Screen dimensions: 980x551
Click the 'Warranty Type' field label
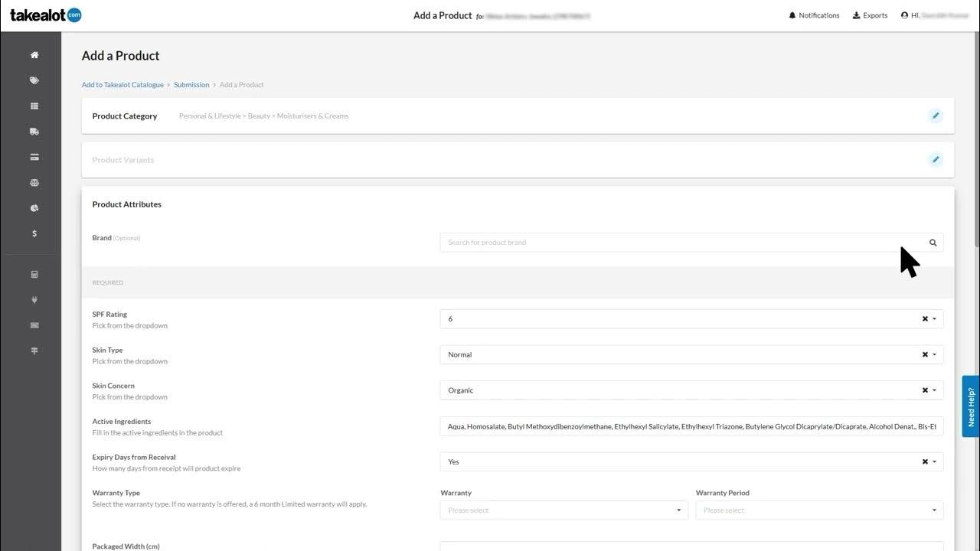116,493
